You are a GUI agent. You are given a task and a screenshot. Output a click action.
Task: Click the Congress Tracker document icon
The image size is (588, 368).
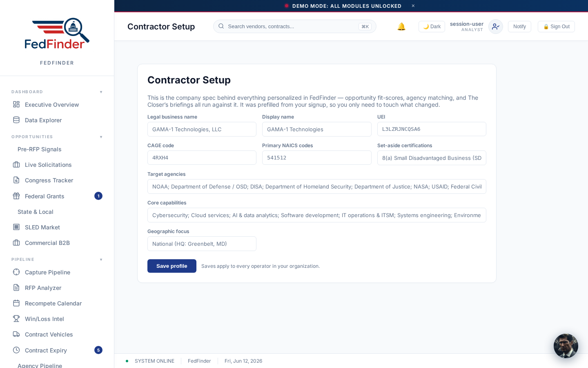16,180
